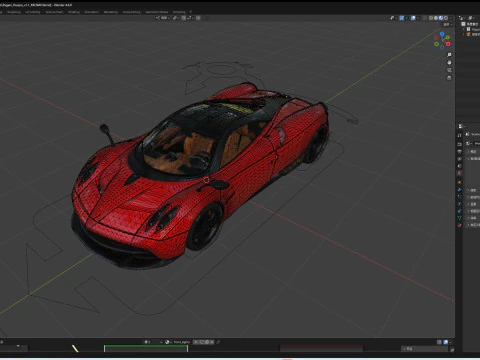Select the Scene Collection row in outliner

click(471, 24)
